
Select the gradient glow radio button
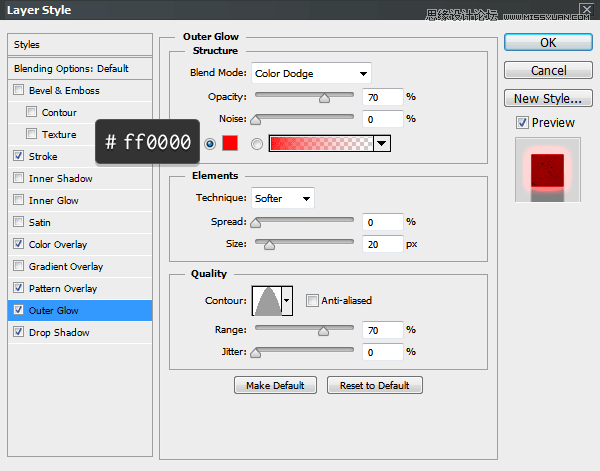pyautogui.click(x=257, y=144)
